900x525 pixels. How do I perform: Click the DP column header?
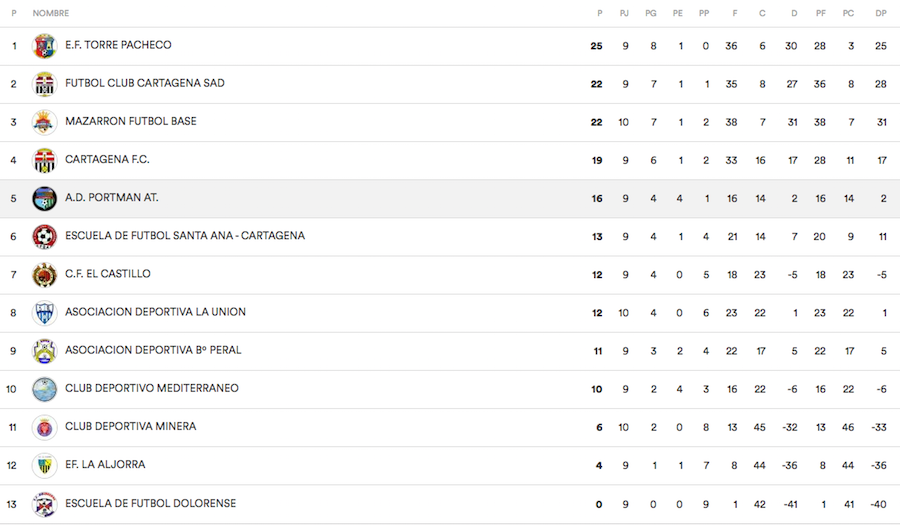click(x=880, y=13)
